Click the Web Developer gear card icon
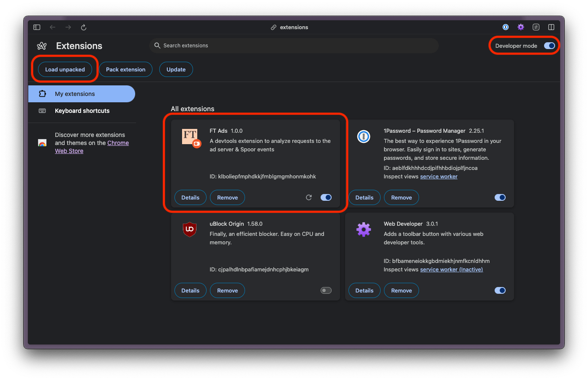 point(364,230)
